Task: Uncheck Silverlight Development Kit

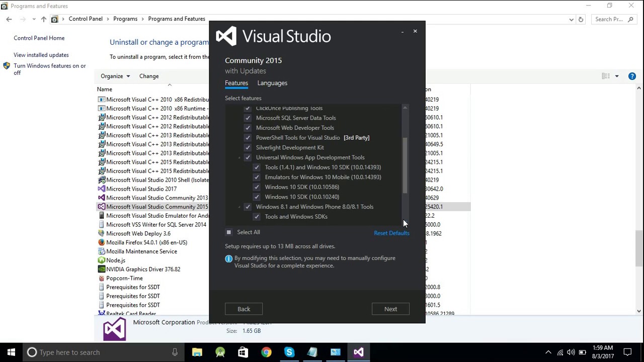Action: click(x=248, y=148)
